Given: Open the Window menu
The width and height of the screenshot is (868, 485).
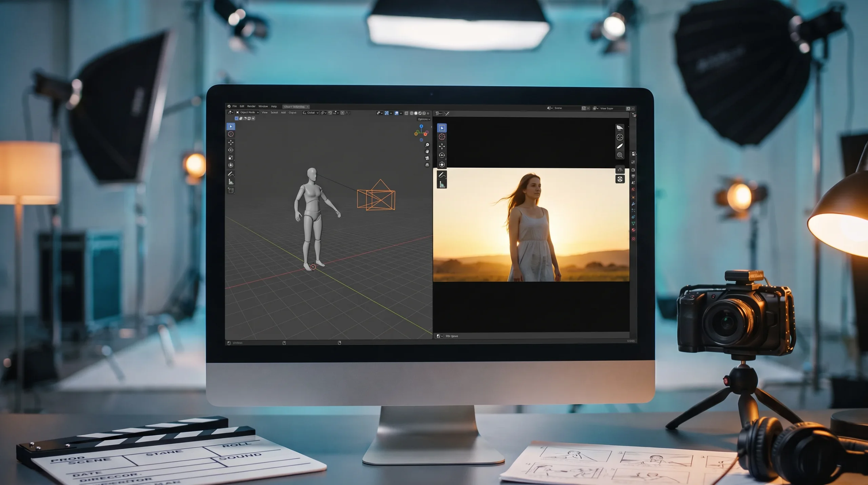Looking at the screenshot, I should pos(263,106).
